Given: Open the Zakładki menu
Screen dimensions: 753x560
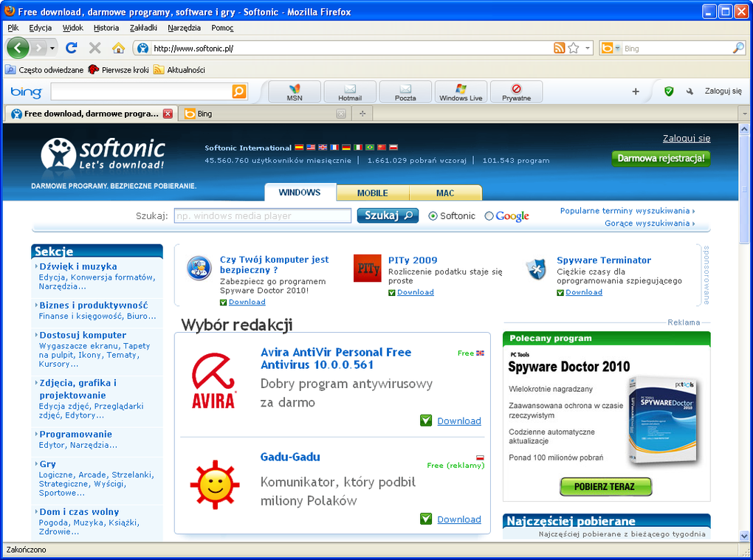Looking at the screenshot, I should click(x=143, y=28).
